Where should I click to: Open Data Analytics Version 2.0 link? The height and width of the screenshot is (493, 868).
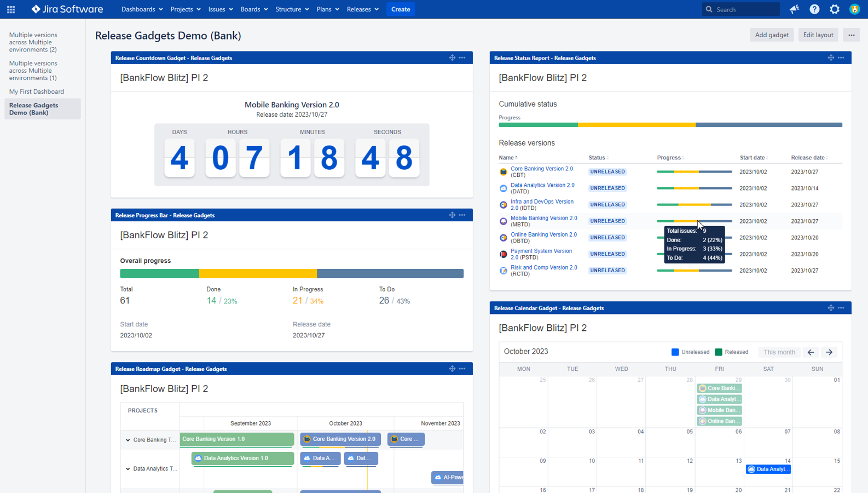coord(542,185)
